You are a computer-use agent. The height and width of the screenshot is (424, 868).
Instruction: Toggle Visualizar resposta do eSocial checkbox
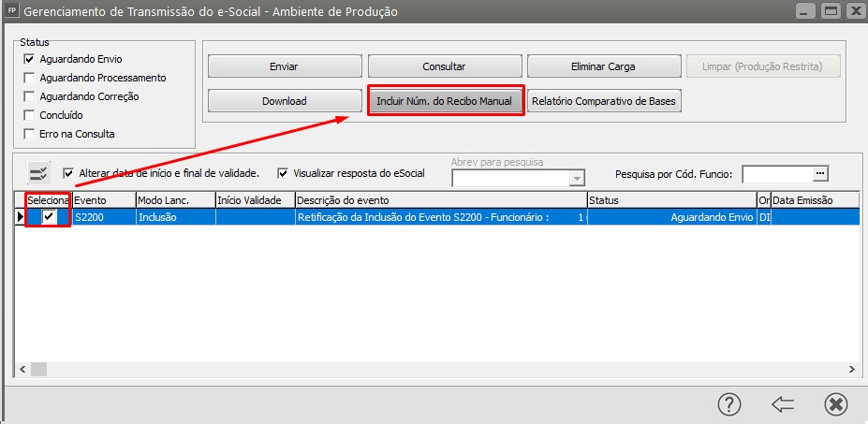(x=283, y=173)
